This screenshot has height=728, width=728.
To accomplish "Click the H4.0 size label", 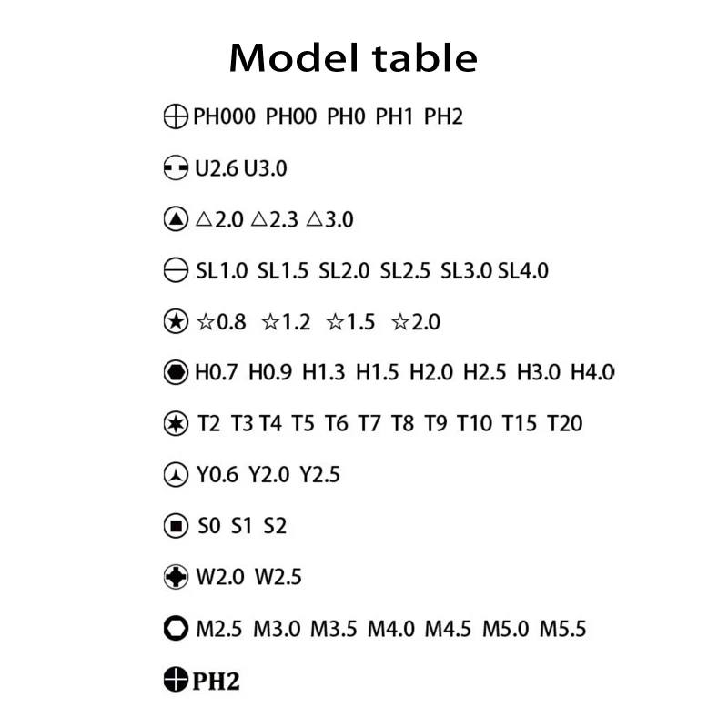I will (592, 372).
